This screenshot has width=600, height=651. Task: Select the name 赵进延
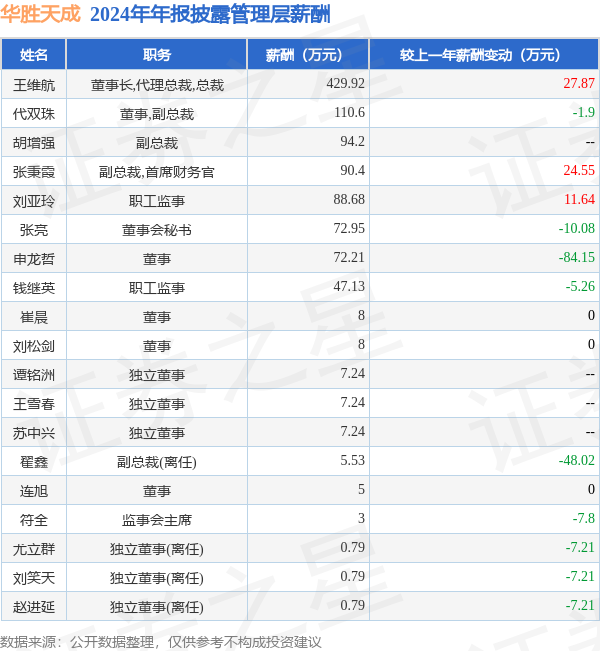click(34, 607)
